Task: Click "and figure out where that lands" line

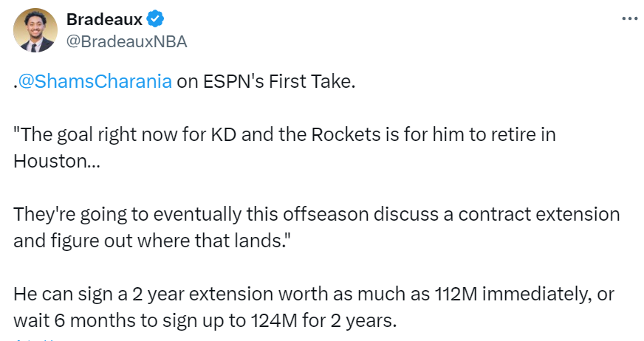Action: pyautogui.click(x=152, y=241)
